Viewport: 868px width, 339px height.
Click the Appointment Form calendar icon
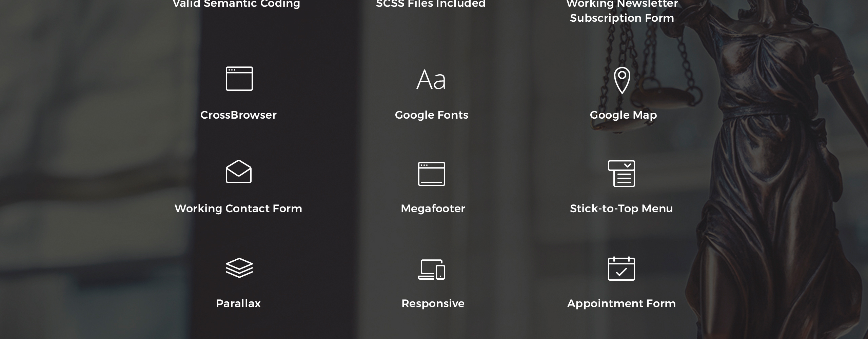click(622, 268)
